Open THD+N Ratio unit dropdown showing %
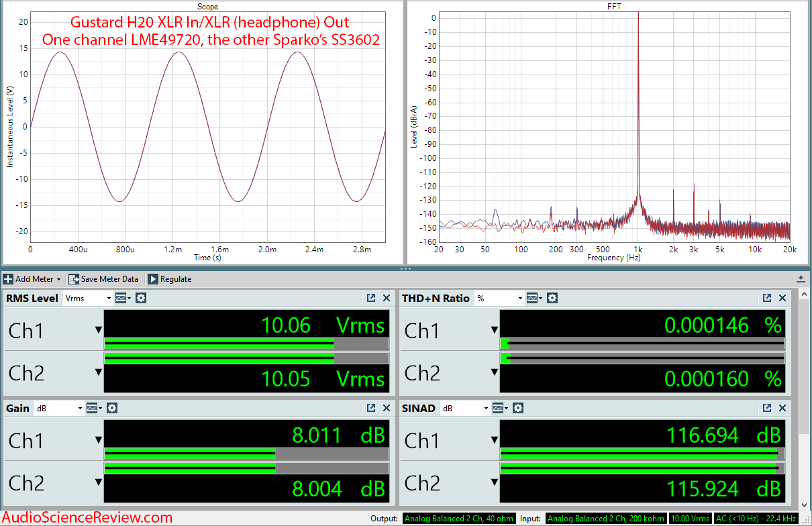 click(x=499, y=298)
